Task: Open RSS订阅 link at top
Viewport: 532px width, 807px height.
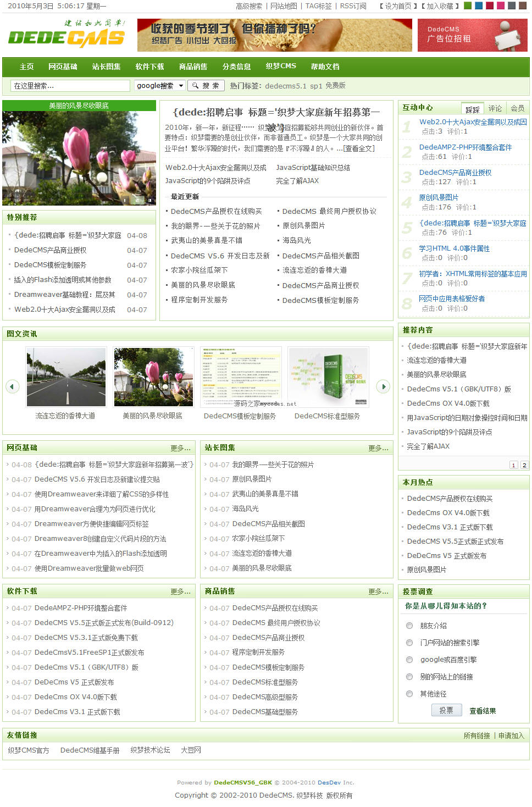Action: point(353,6)
